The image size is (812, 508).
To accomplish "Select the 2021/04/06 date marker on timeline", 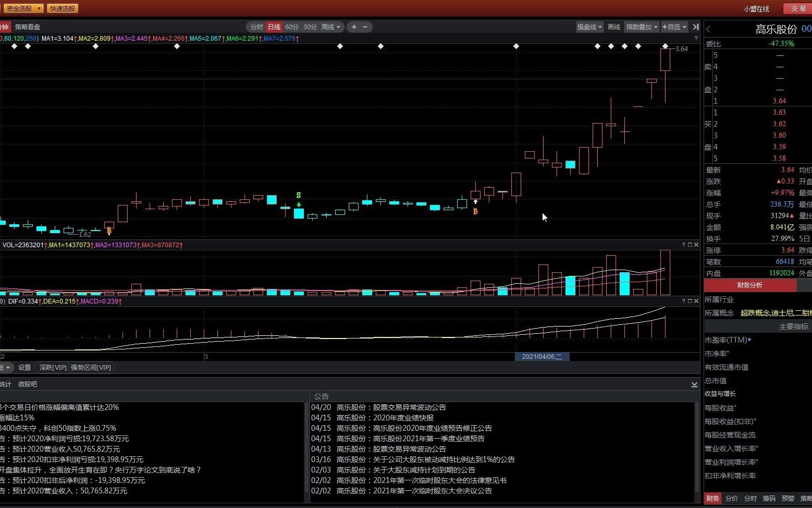I will pyautogui.click(x=542, y=357).
